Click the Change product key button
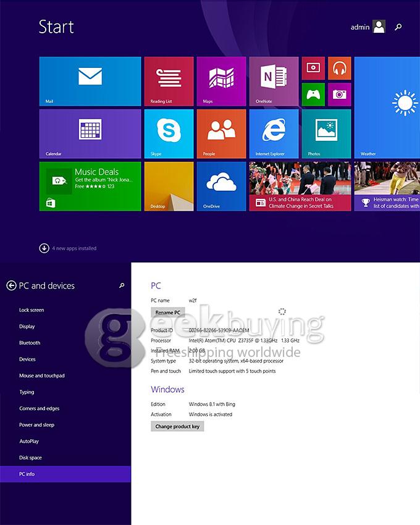The width and height of the screenshot is (420, 525). click(x=177, y=427)
